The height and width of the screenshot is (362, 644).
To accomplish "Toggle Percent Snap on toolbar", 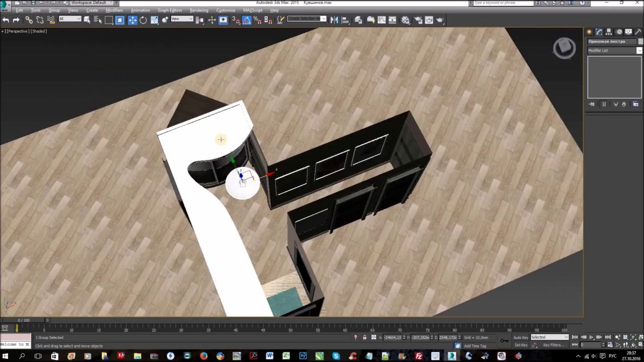I will tap(257, 20).
